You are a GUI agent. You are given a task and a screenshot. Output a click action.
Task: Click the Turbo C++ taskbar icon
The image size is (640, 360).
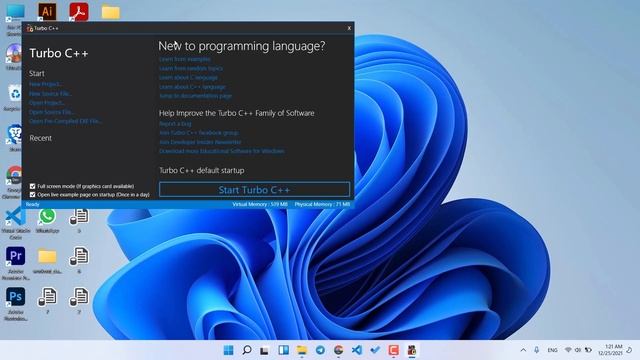coord(412,350)
